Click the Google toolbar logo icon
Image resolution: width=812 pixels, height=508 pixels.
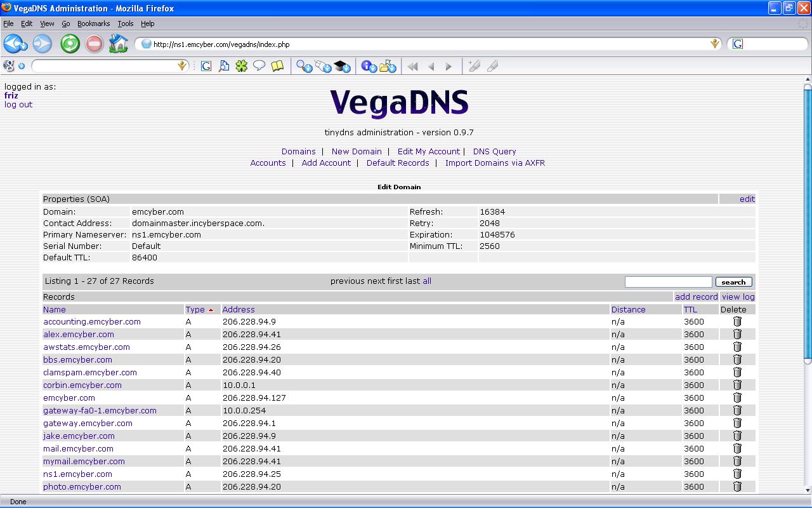click(9, 65)
